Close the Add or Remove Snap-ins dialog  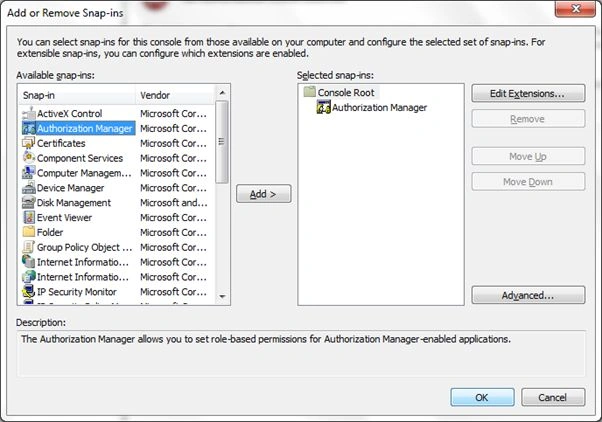tap(575, 8)
